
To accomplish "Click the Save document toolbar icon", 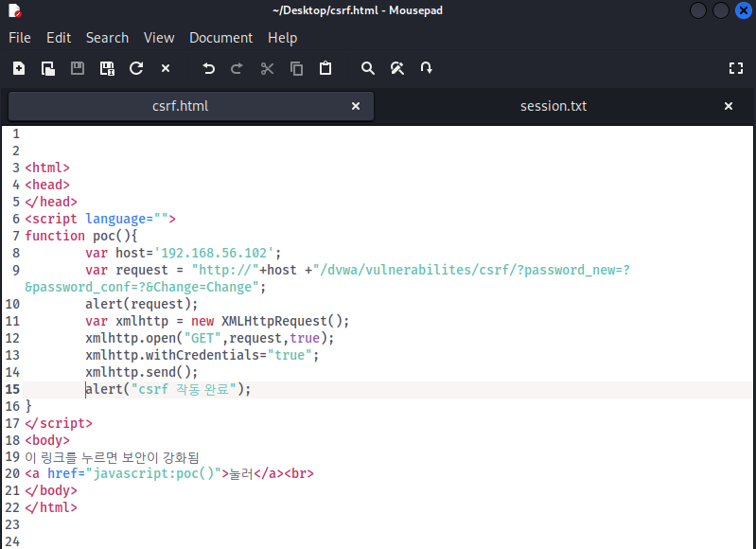I will coord(78,68).
